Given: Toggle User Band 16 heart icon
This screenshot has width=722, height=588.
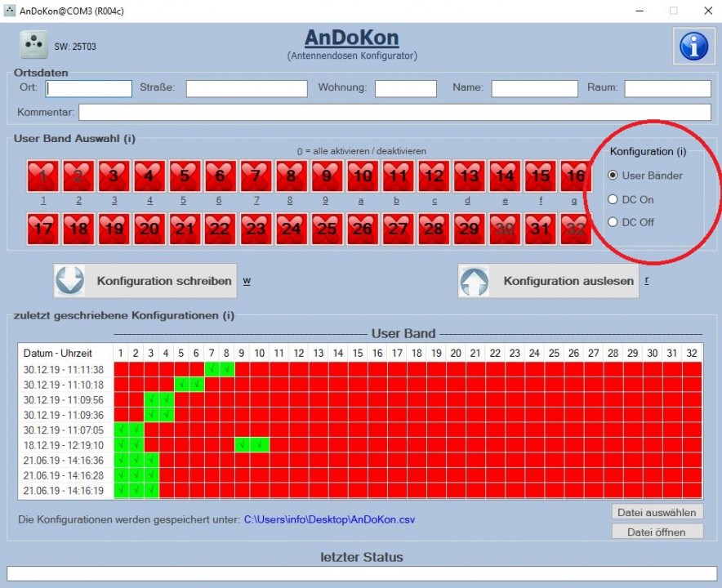Looking at the screenshot, I should tap(576, 176).
